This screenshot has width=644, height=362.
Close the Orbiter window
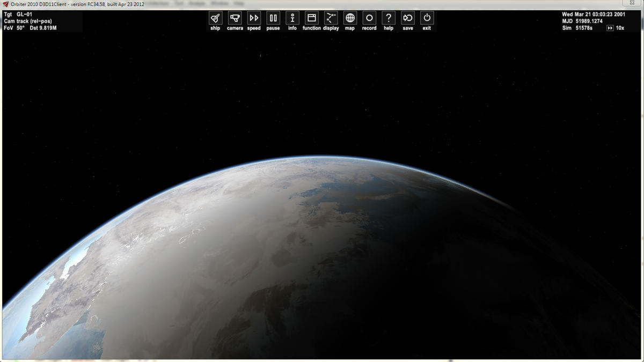631,3
